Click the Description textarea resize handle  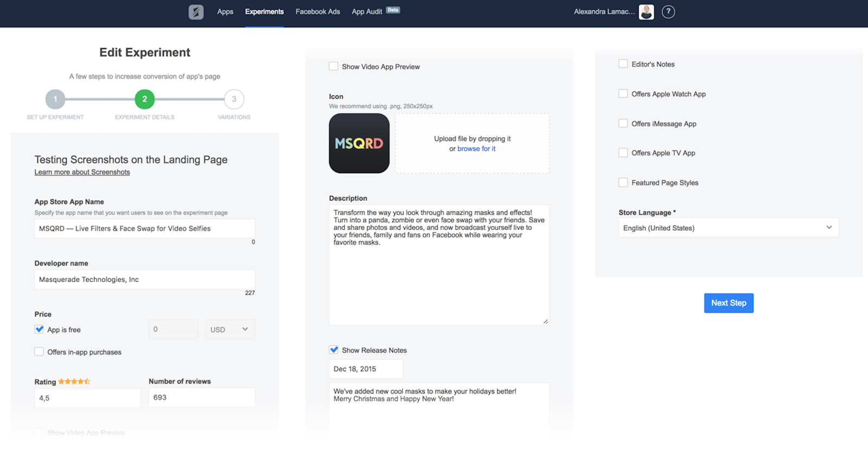[x=546, y=321]
